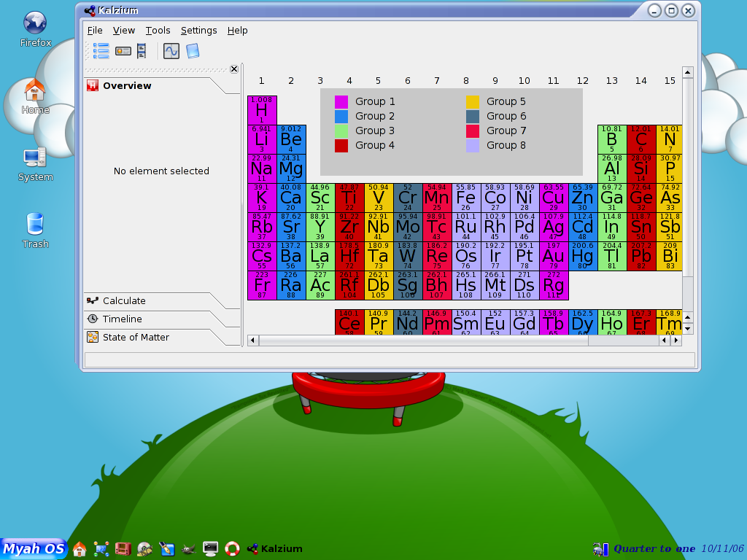Click the Group 5 yellow legend swatch
The height and width of the screenshot is (560, 747).
[x=472, y=102]
